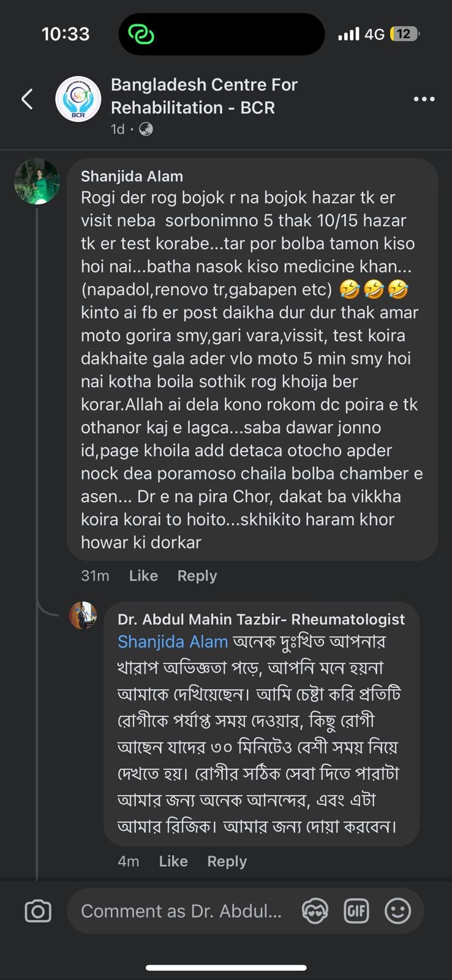Tap the public globe privacy icon
452x980 pixels.
[146, 129]
